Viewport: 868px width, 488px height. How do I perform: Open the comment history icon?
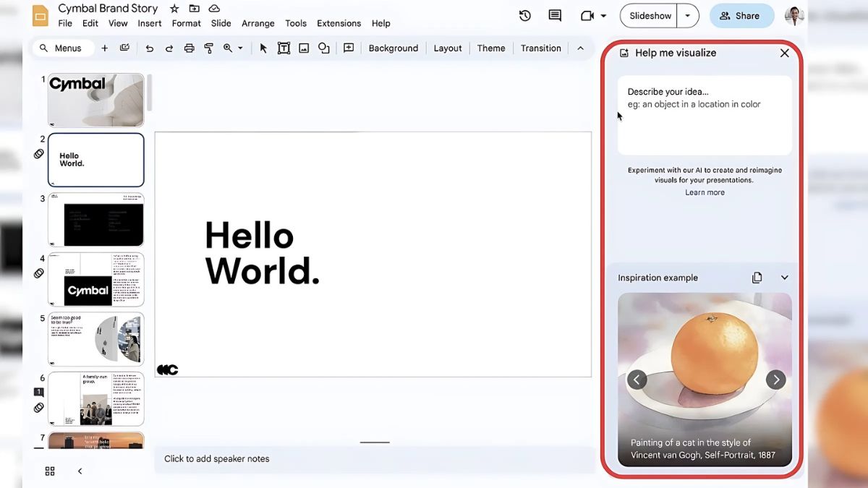555,16
